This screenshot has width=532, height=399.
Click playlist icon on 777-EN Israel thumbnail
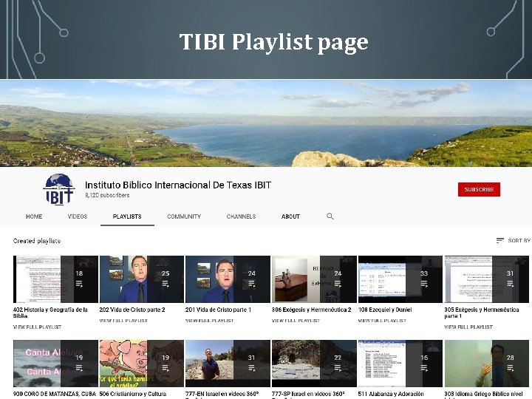pos(251,368)
